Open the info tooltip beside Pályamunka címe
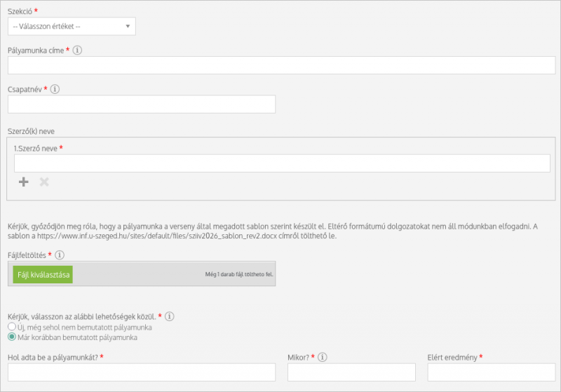Viewport: 561px width, 392px height. (78, 50)
